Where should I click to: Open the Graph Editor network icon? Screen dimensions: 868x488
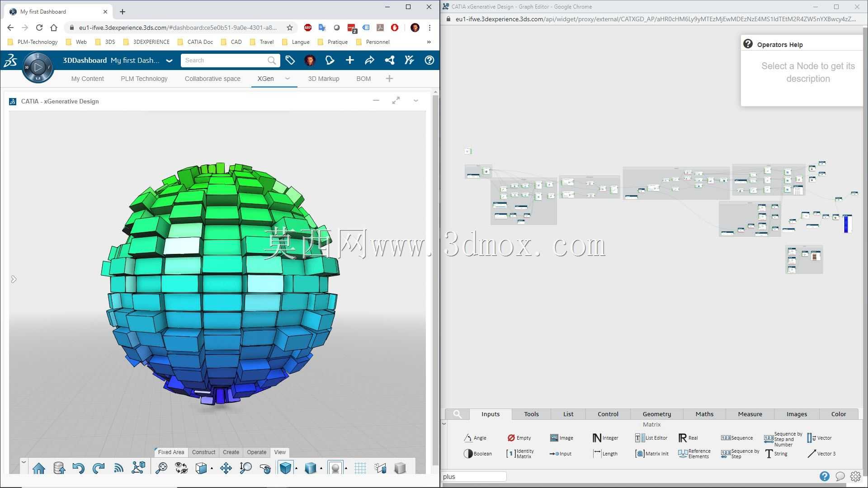pos(138,468)
